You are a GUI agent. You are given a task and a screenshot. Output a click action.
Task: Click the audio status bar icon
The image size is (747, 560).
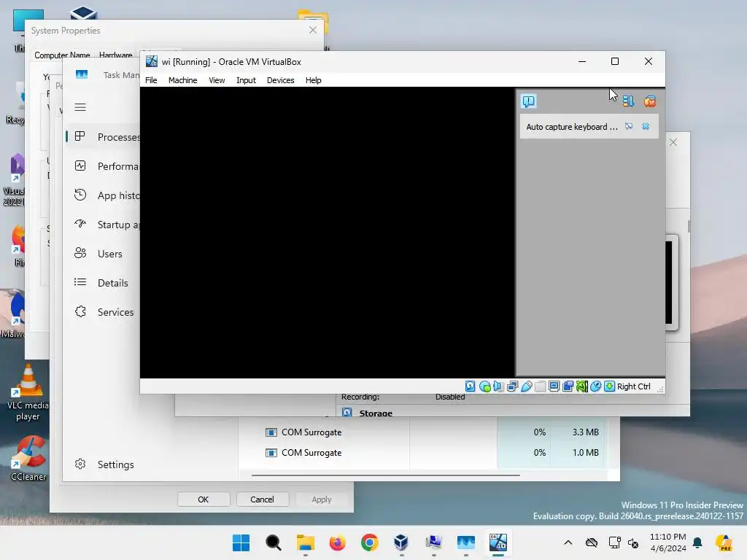click(498, 386)
